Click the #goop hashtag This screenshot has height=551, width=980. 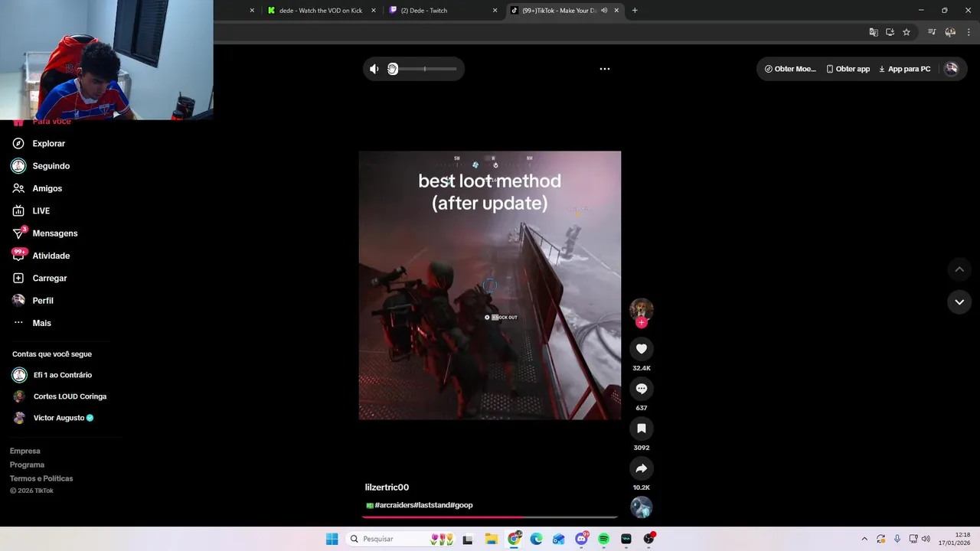tap(462, 505)
